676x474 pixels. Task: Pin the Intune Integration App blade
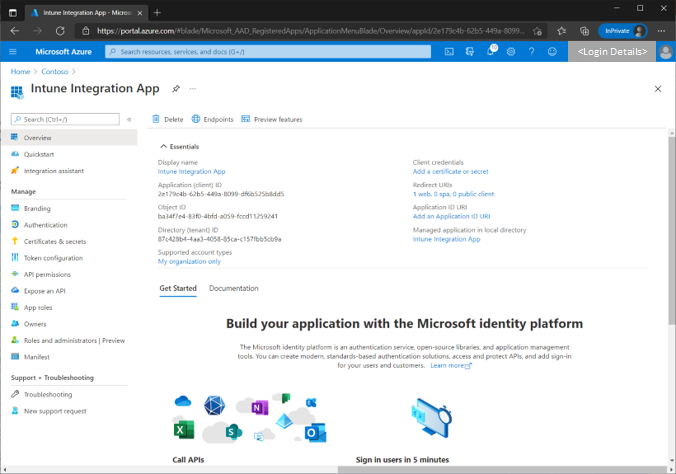tap(176, 88)
